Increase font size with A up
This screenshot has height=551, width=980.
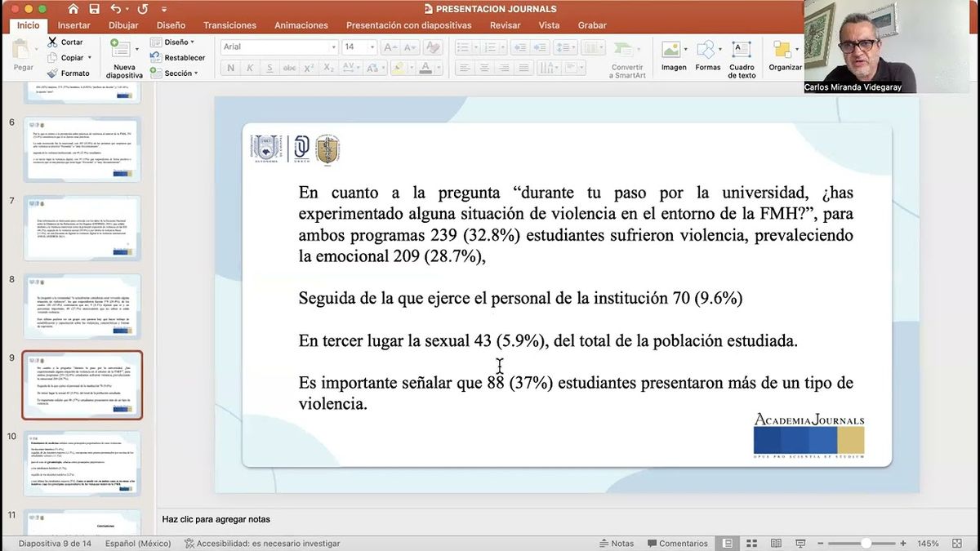(390, 47)
